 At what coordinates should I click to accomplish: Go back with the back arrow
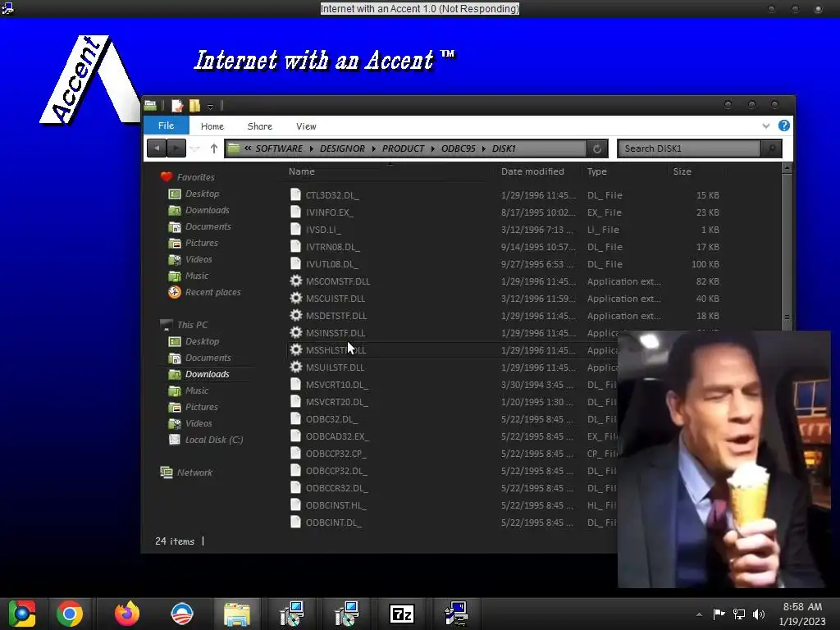pyautogui.click(x=157, y=148)
